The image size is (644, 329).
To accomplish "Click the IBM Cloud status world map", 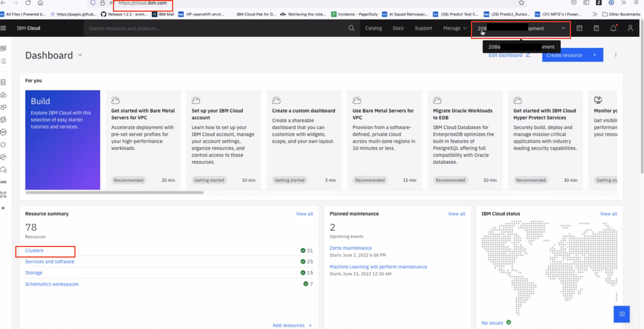I will (x=550, y=268).
